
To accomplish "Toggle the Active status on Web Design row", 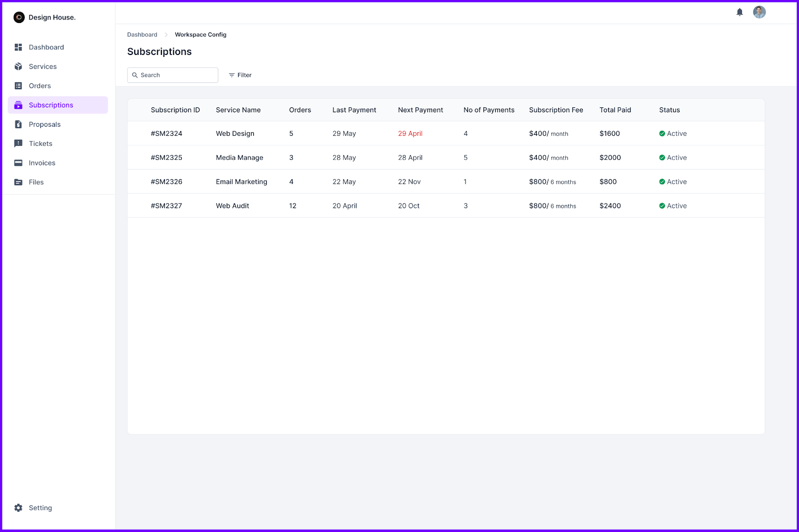I will (x=662, y=133).
